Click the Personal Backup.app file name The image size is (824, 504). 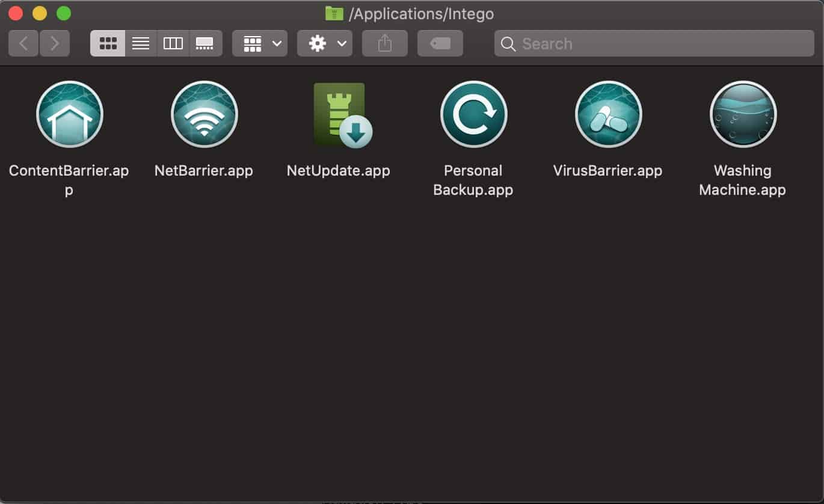point(473,180)
